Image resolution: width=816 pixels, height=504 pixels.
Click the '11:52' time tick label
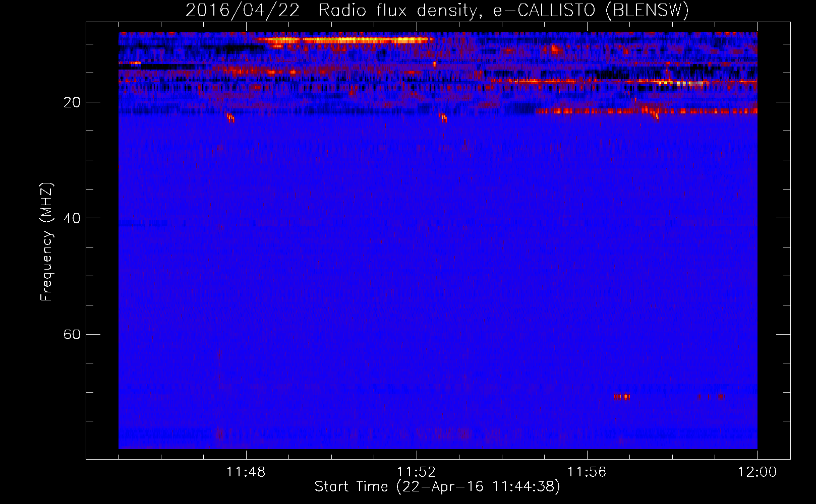tap(416, 472)
